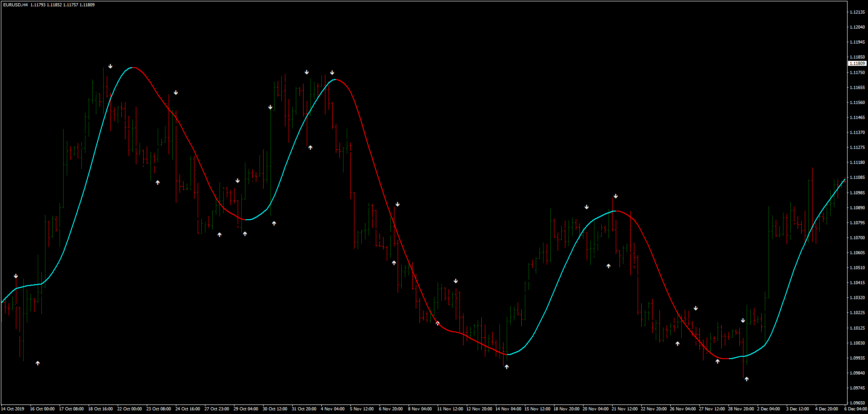This screenshot has width=868, height=414.
Task: Select the 31 Oct 20:00 time label
Action: tap(304, 409)
